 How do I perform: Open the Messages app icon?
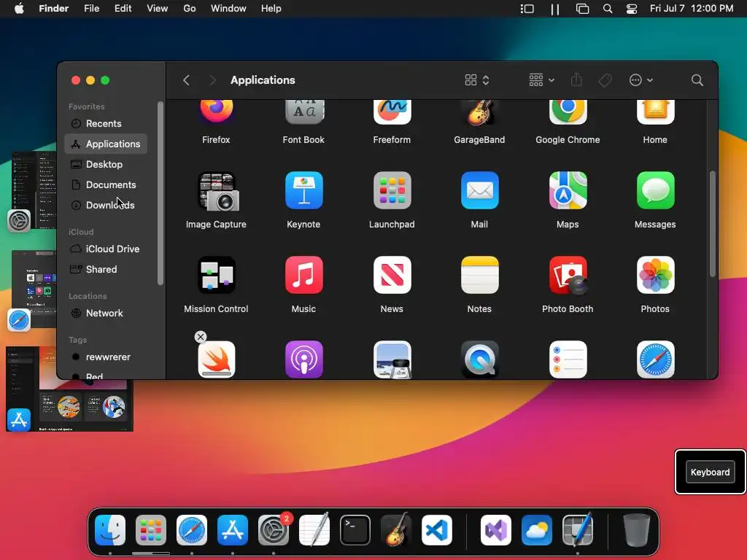coord(655,190)
